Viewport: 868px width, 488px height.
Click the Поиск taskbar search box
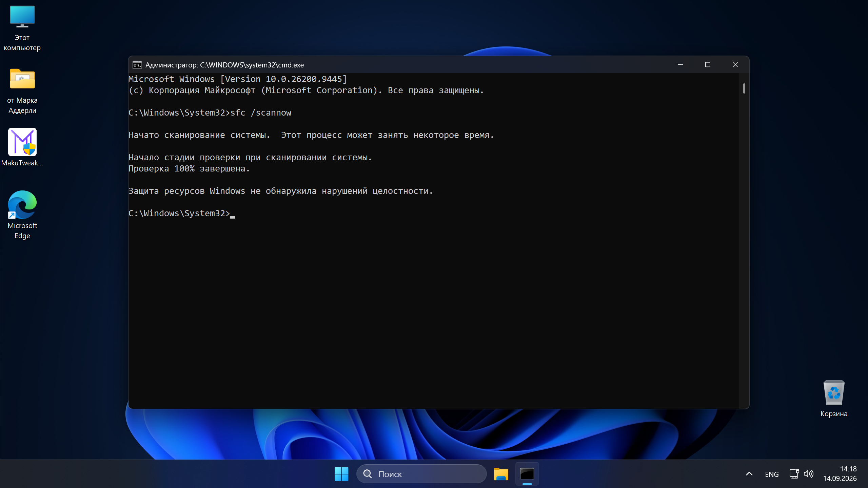[x=421, y=474]
